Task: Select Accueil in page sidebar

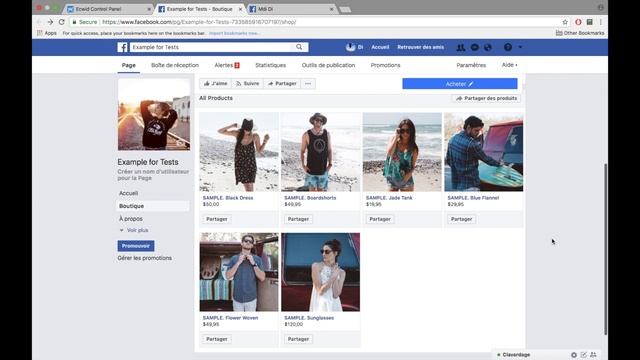Action: (x=129, y=193)
